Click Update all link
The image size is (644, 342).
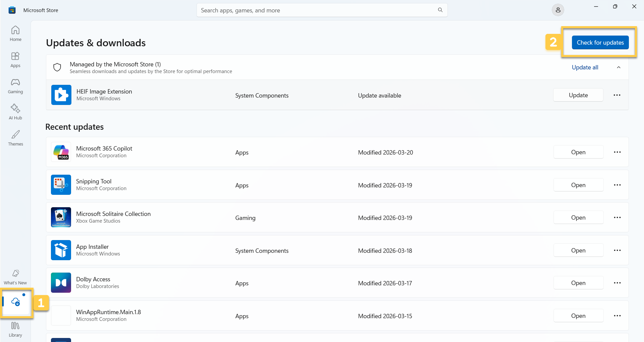(585, 67)
